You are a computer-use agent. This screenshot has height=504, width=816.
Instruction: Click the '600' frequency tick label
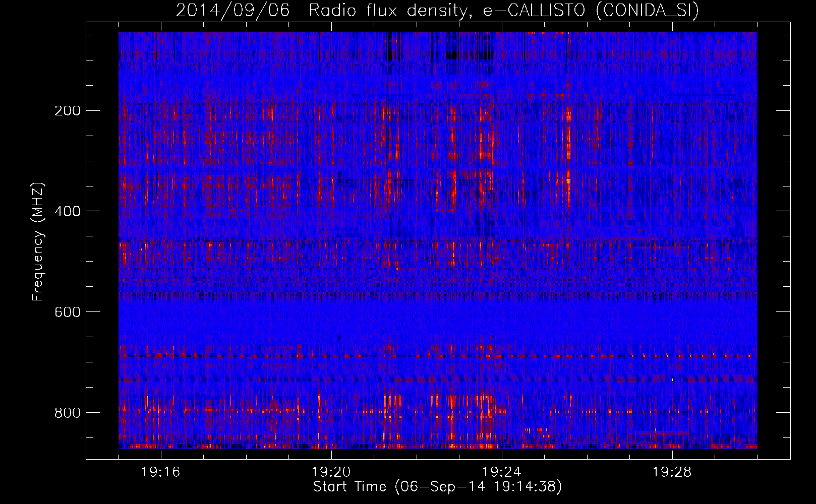pos(68,312)
